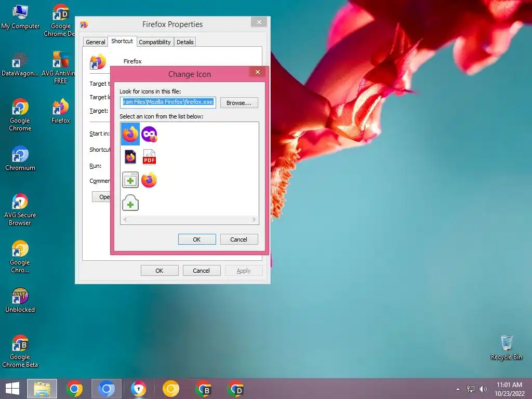Image resolution: width=532 pixels, height=399 pixels.
Task: Launch Chrome Dev from the taskbar
Action: point(235,389)
